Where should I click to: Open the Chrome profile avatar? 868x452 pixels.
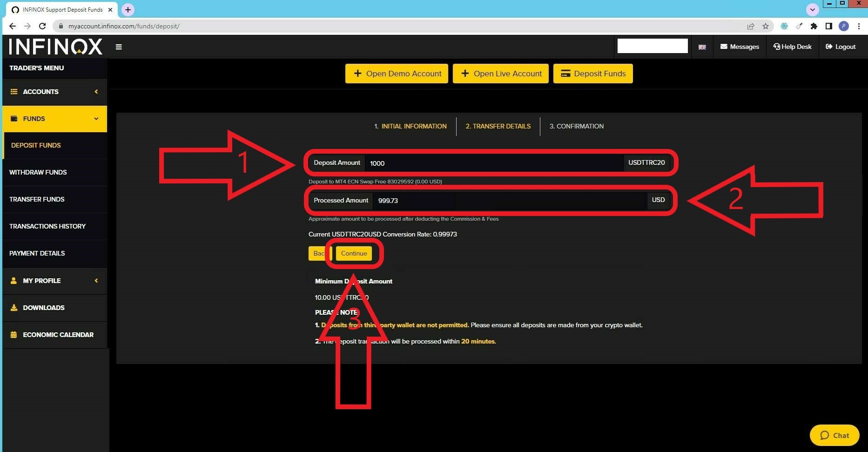click(x=844, y=26)
